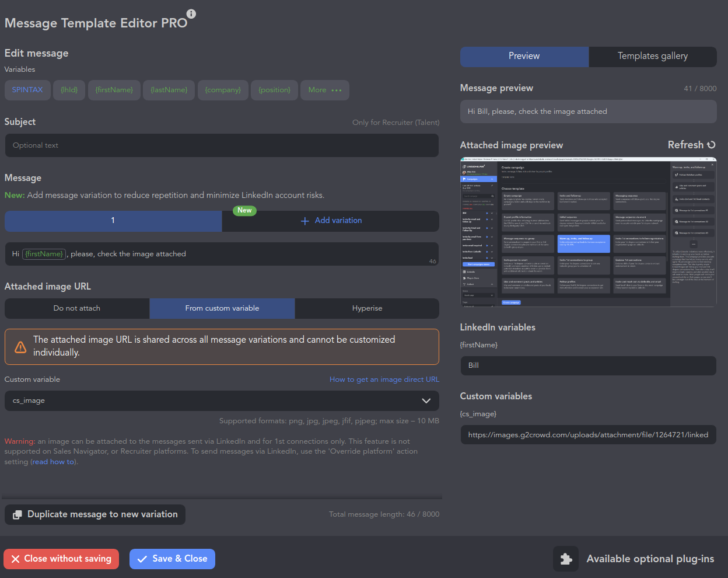The width and height of the screenshot is (728, 578).
Task: Insert the {firstName} variable chip
Action: (114, 90)
